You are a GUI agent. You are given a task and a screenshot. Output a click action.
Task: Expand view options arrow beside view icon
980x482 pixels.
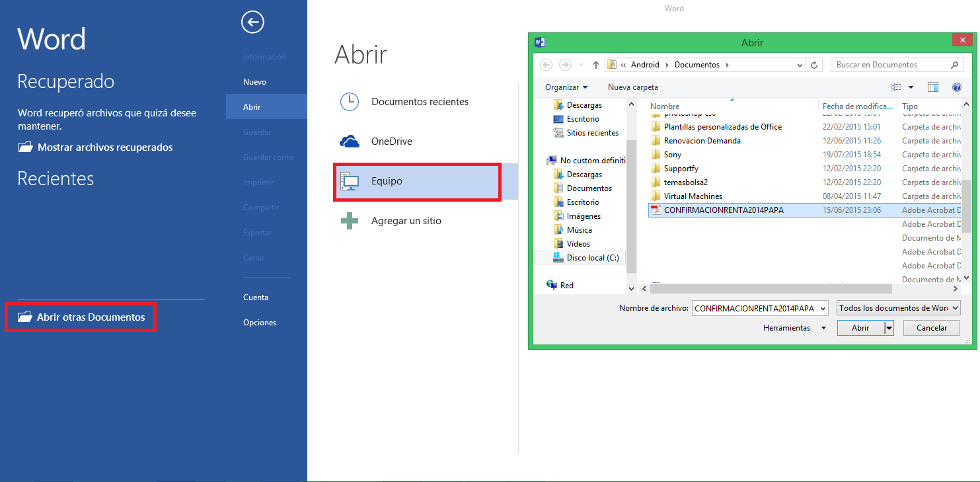click(911, 87)
